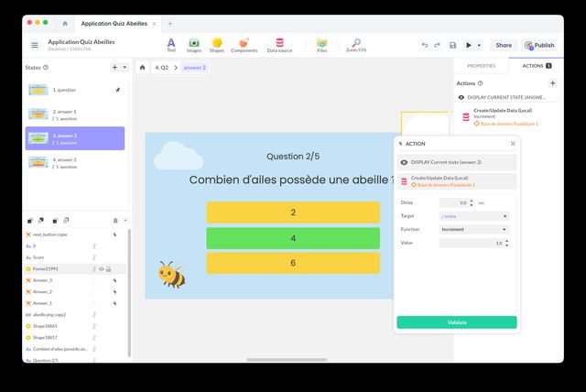
Task: Click the bee image on canvas
Action: point(171,274)
